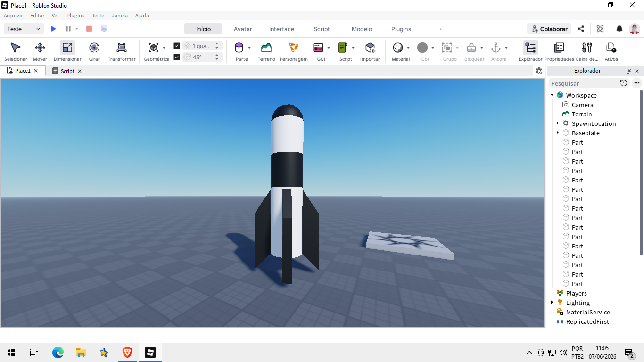The height and width of the screenshot is (362, 644).
Task: Expand the Baseplate node
Action: (558, 132)
